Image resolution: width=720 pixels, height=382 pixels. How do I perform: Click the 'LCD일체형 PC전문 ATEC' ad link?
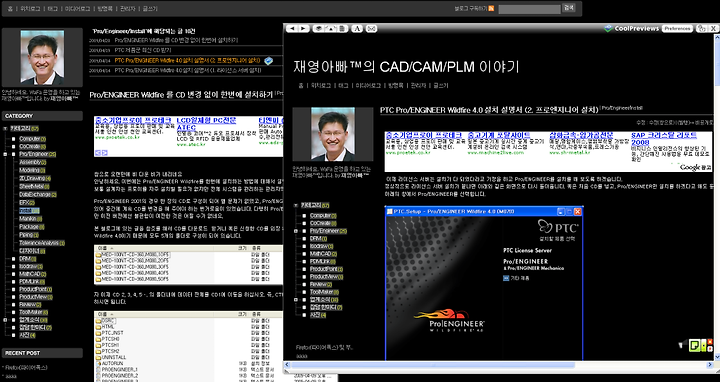(206, 124)
